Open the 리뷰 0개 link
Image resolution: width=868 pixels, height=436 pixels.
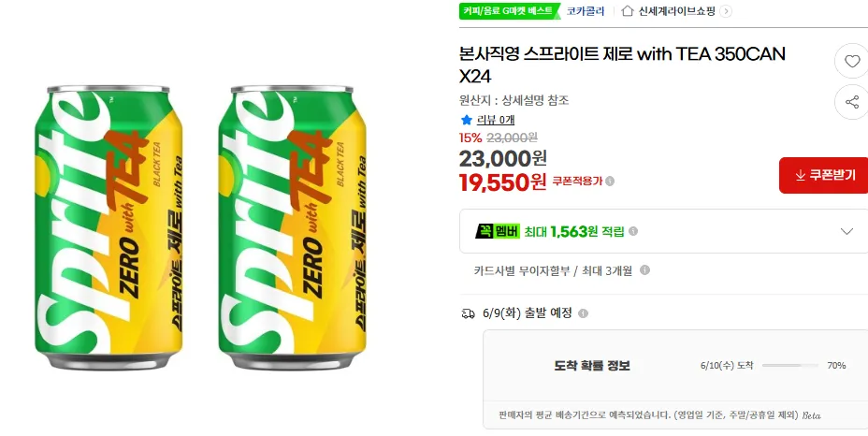pos(496,120)
